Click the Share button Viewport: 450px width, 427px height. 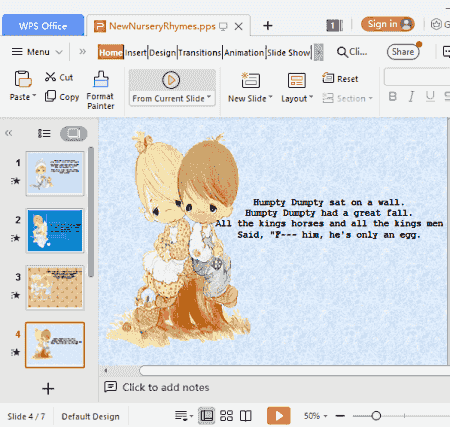coord(403,52)
